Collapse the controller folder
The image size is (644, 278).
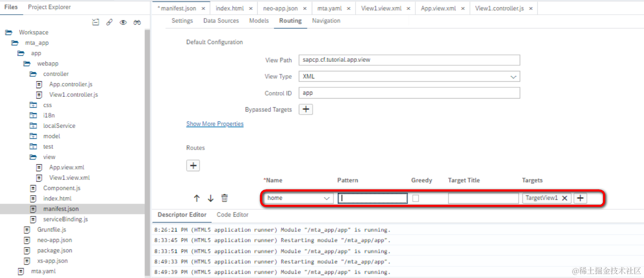click(33, 74)
